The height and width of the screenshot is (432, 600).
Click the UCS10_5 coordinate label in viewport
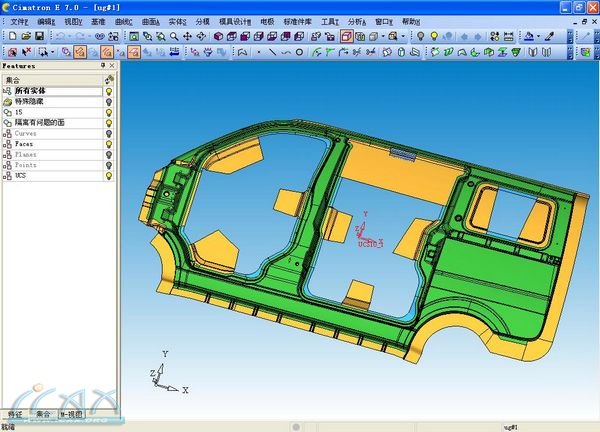[x=370, y=244]
